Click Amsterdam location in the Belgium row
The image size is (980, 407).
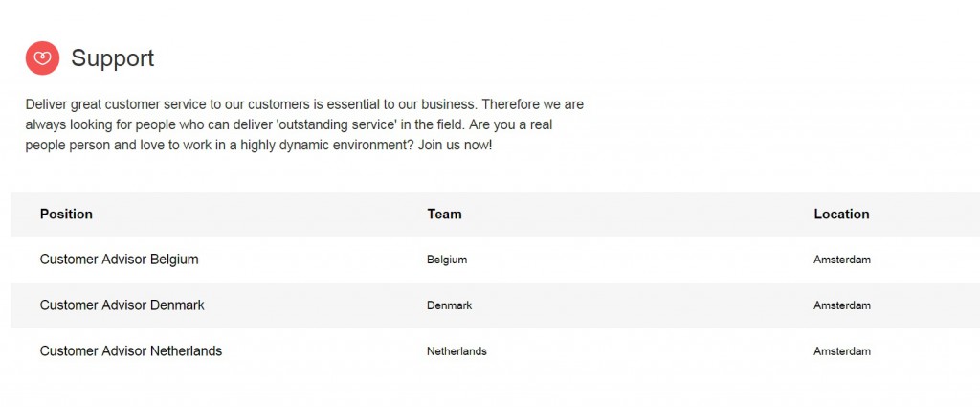[x=842, y=260]
